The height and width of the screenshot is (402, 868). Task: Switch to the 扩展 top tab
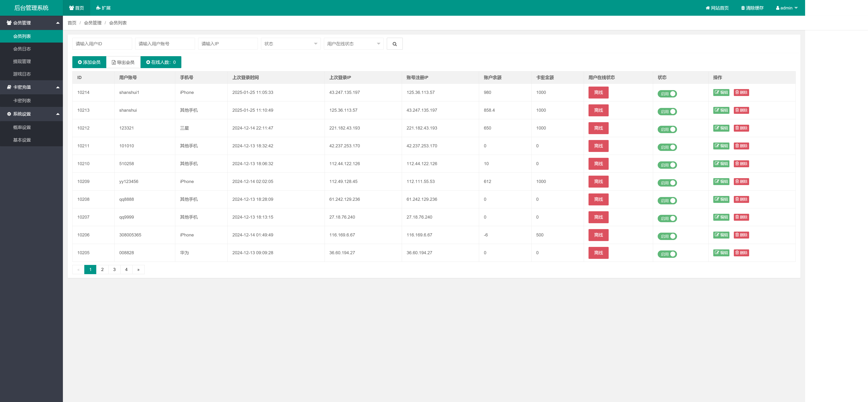point(103,8)
